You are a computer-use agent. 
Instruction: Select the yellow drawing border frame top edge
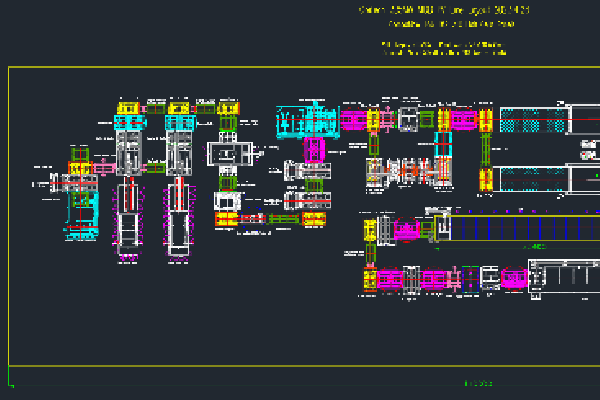click(300, 67)
